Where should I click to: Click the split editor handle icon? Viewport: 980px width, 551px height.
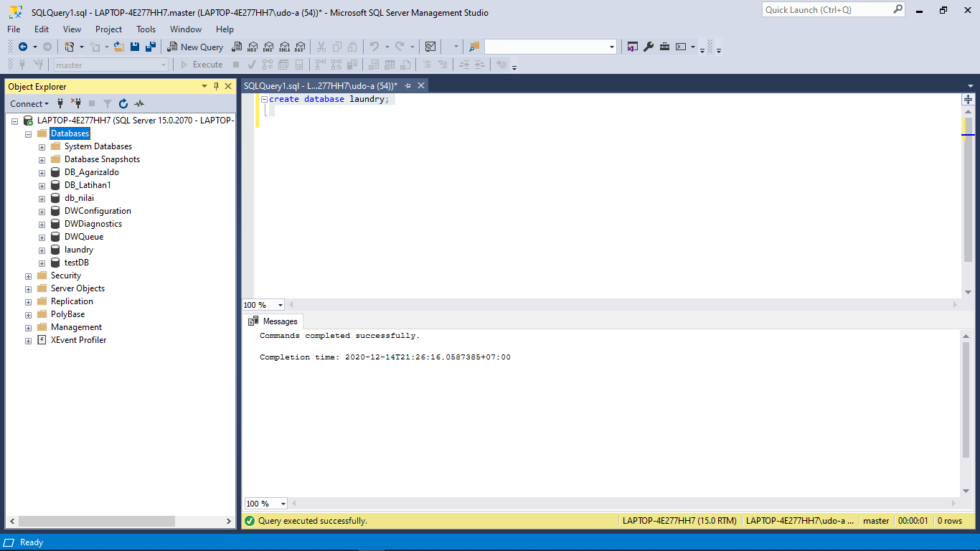coord(969,99)
